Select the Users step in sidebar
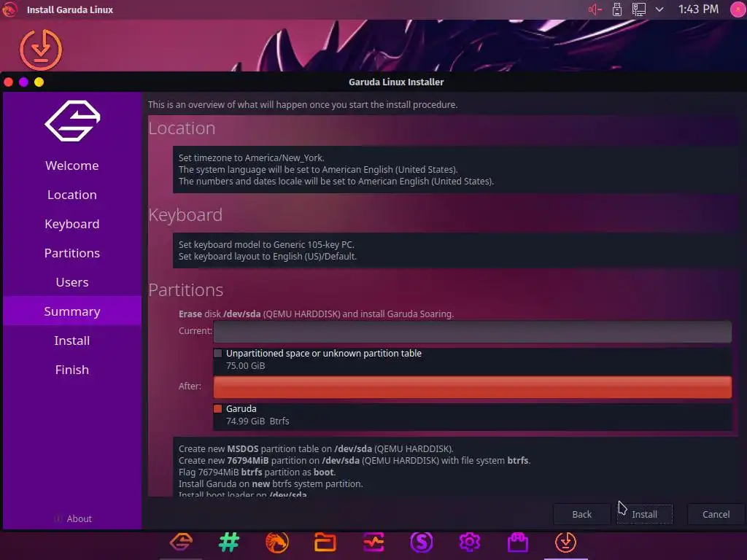The height and width of the screenshot is (560, 747). (72, 282)
